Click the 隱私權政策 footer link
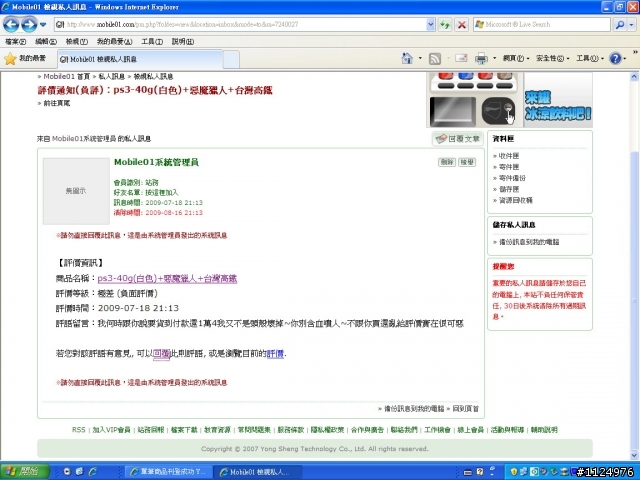 click(327, 429)
